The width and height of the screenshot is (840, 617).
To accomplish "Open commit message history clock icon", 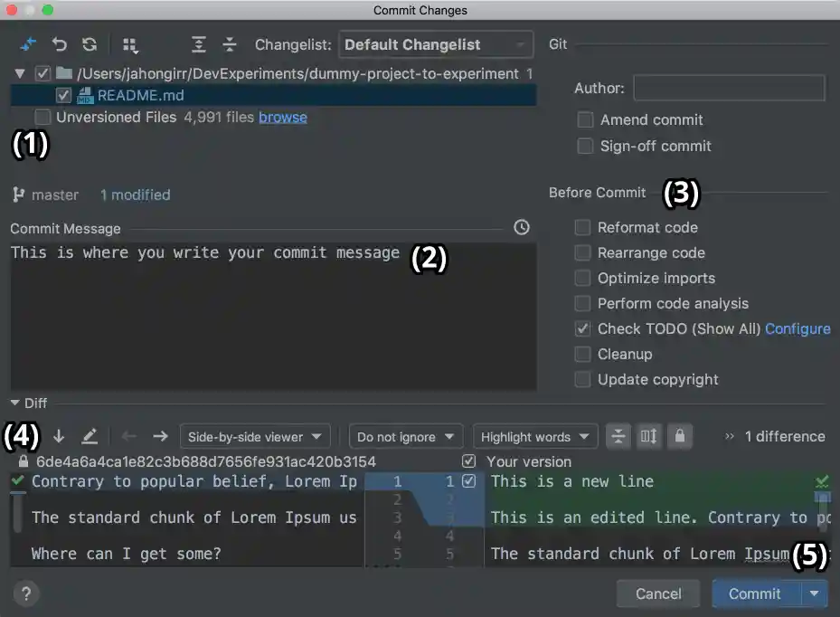I will pos(521,227).
